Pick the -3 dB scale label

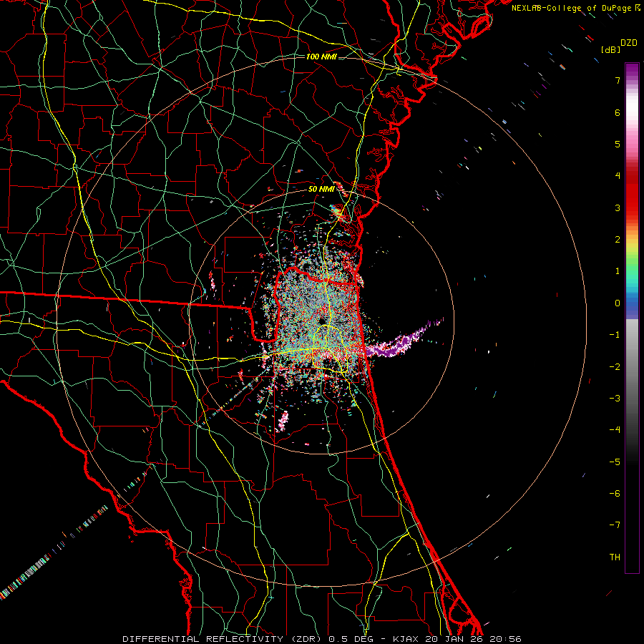(615, 398)
